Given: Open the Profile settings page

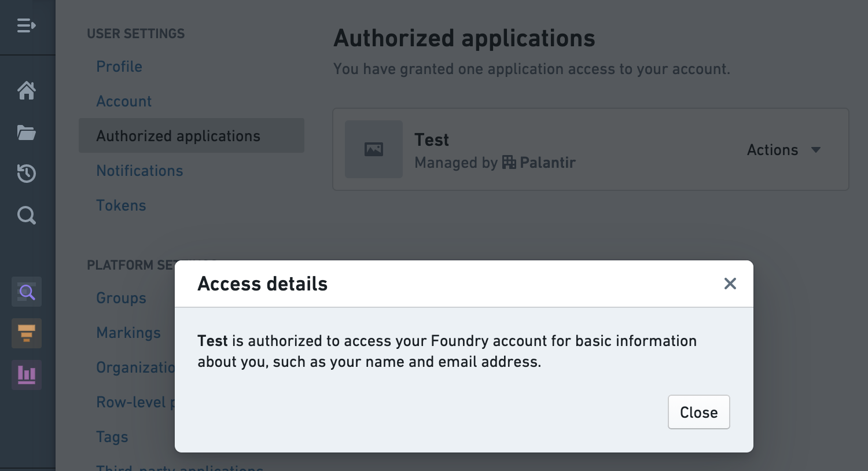Looking at the screenshot, I should (119, 67).
